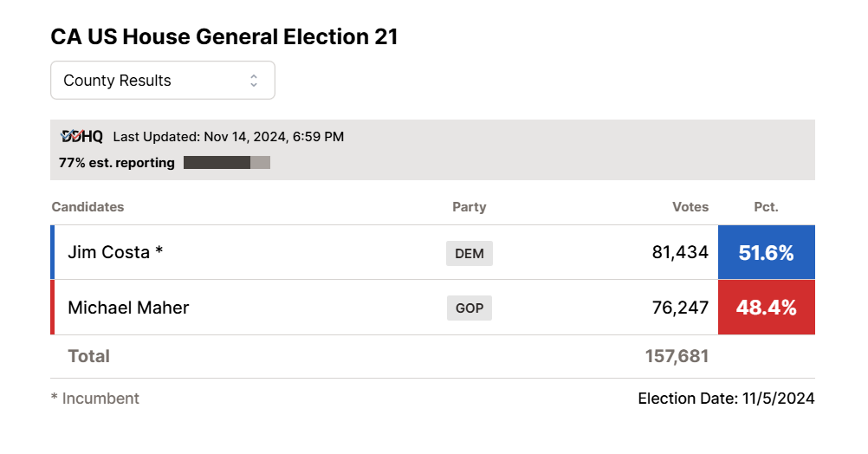Click the red 48.4% percentage box

pyautogui.click(x=766, y=307)
